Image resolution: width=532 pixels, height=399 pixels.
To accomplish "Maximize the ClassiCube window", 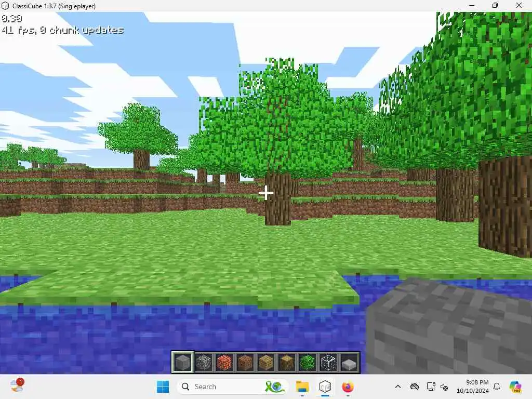I will coord(495,5).
